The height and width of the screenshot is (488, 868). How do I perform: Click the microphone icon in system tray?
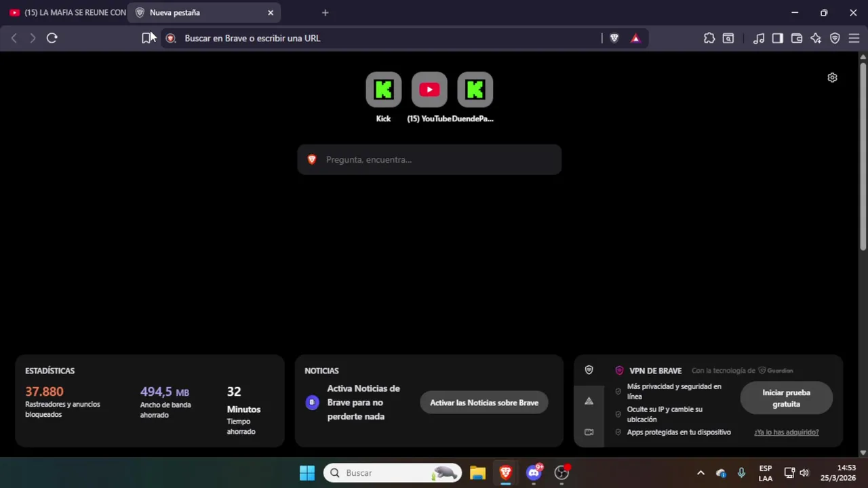pyautogui.click(x=741, y=472)
